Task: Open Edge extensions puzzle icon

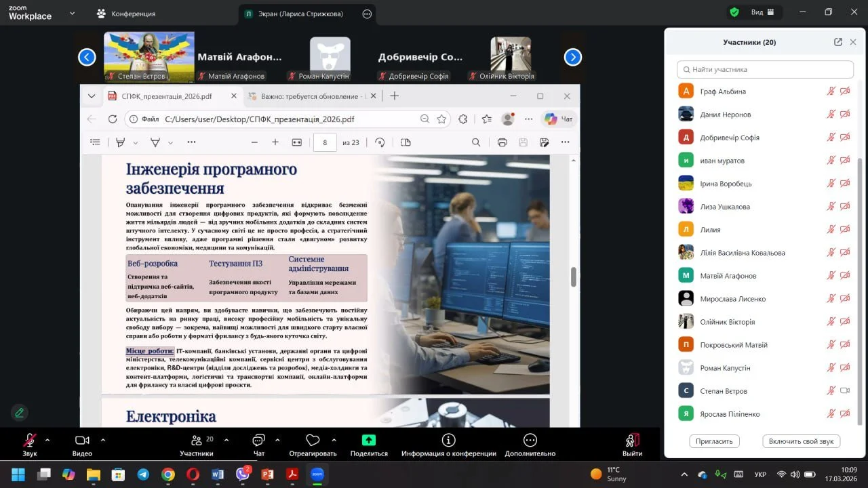Action: pyautogui.click(x=463, y=119)
